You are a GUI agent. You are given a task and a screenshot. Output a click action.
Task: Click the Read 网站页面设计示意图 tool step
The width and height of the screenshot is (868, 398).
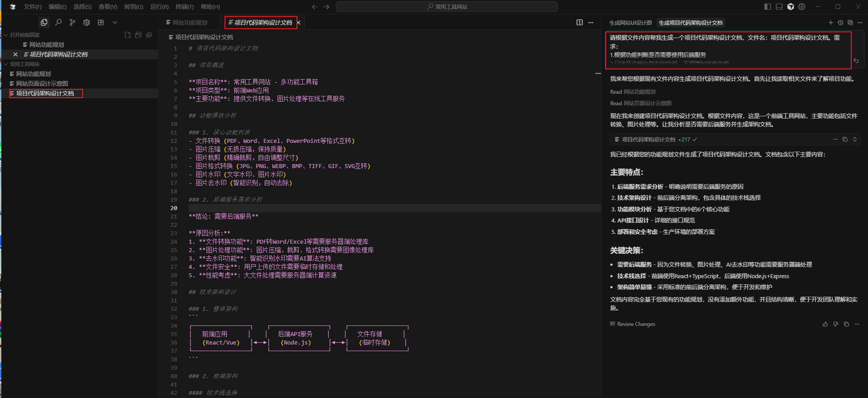click(x=641, y=103)
